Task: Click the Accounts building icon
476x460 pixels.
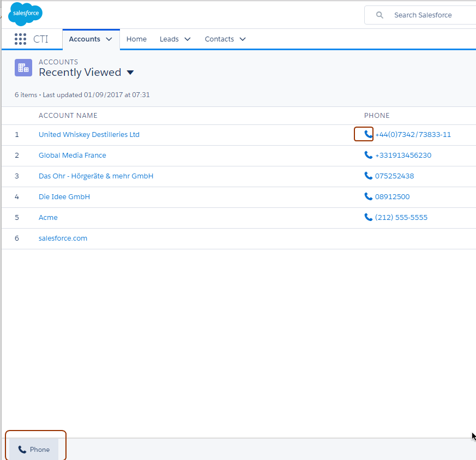Action: pyautogui.click(x=23, y=68)
